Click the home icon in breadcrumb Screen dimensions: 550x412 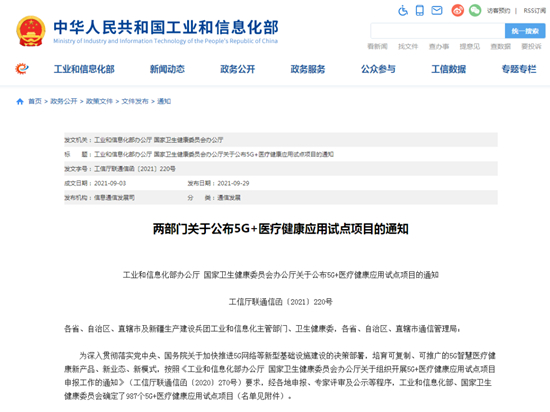coord(20,101)
